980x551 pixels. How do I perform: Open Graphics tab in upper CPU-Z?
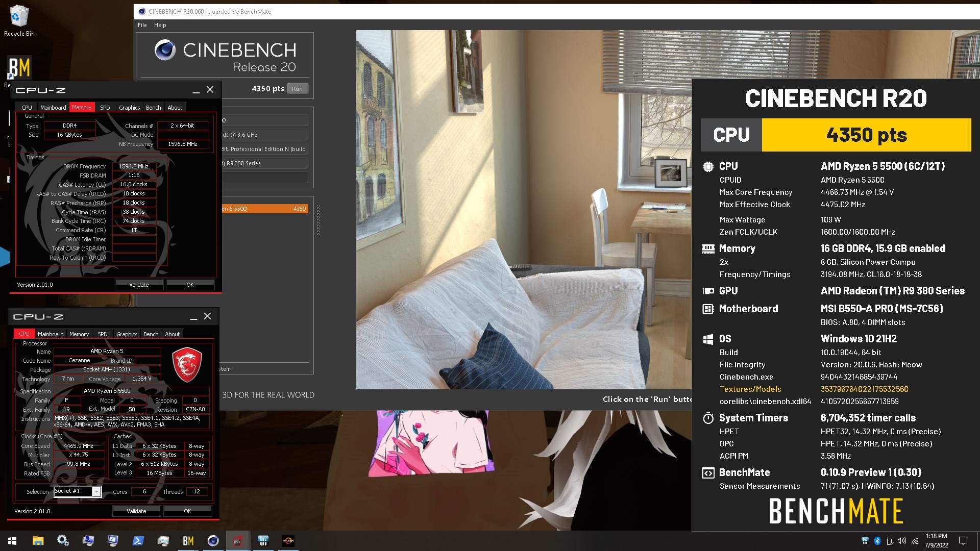point(129,108)
